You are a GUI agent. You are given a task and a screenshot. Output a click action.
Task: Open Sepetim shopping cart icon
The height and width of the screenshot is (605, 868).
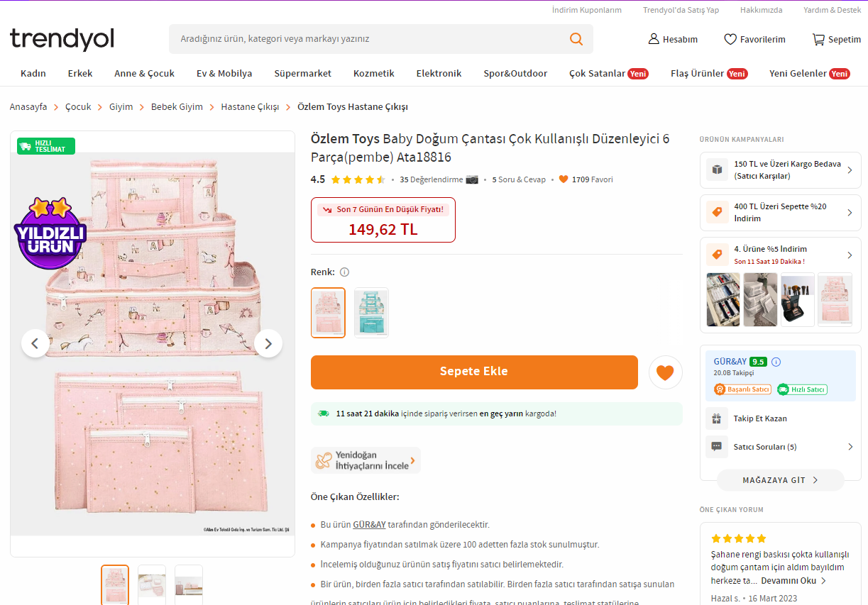818,39
